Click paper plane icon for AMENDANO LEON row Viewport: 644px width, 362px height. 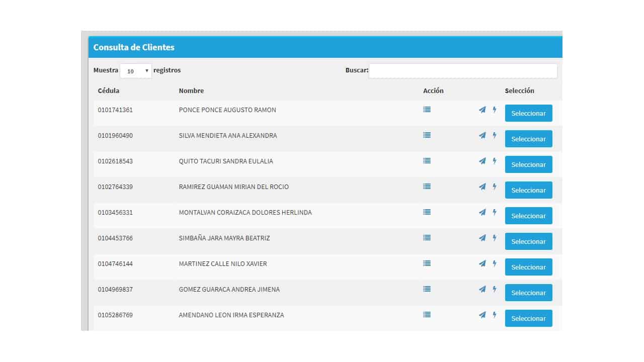coord(482,315)
